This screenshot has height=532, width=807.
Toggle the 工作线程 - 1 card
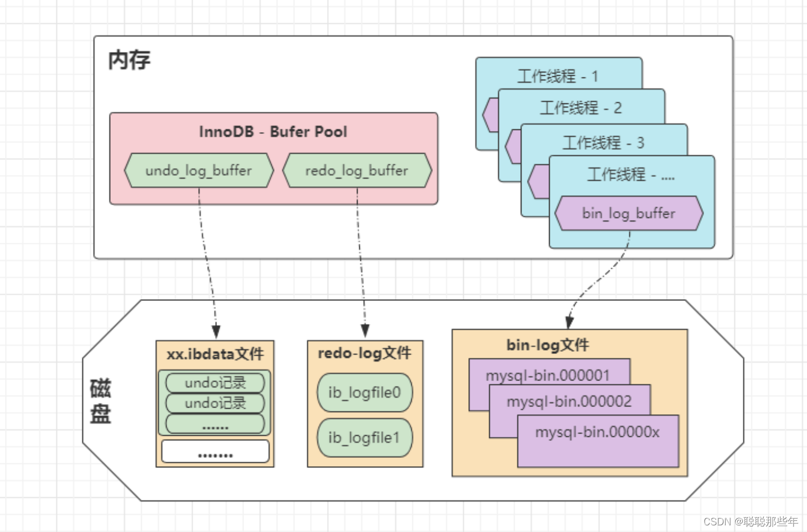pos(558,76)
